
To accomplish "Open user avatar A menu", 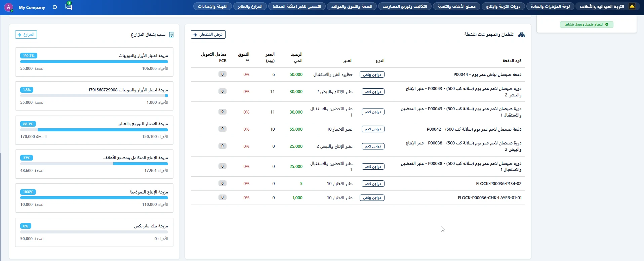I will coord(8,7).
